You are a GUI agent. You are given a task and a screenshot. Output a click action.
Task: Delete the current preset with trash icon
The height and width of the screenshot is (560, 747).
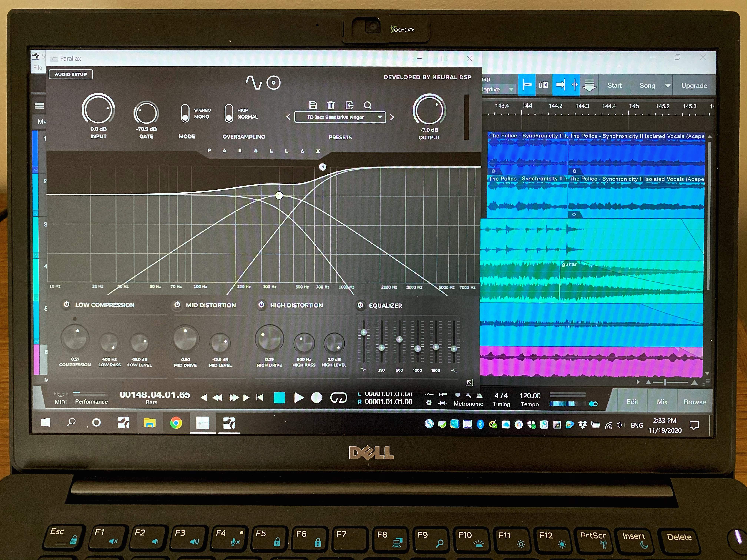[x=331, y=105]
